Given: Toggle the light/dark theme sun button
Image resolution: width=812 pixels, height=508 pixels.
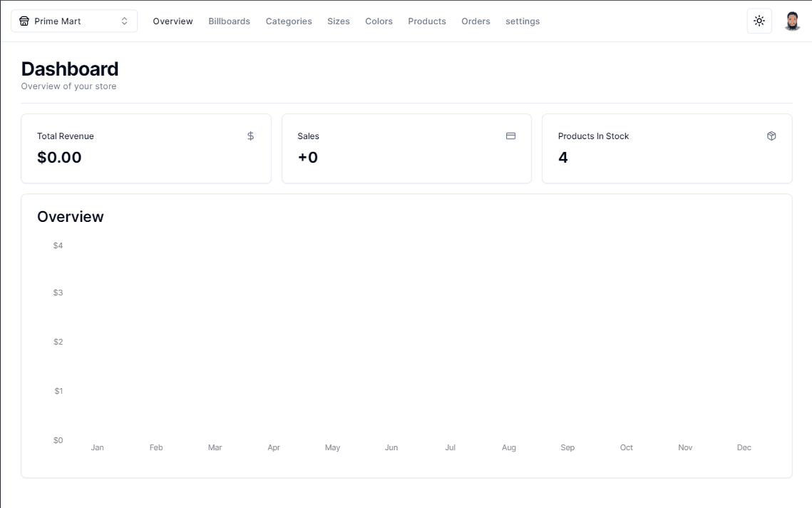Looking at the screenshot, I should tap(759, 21).
